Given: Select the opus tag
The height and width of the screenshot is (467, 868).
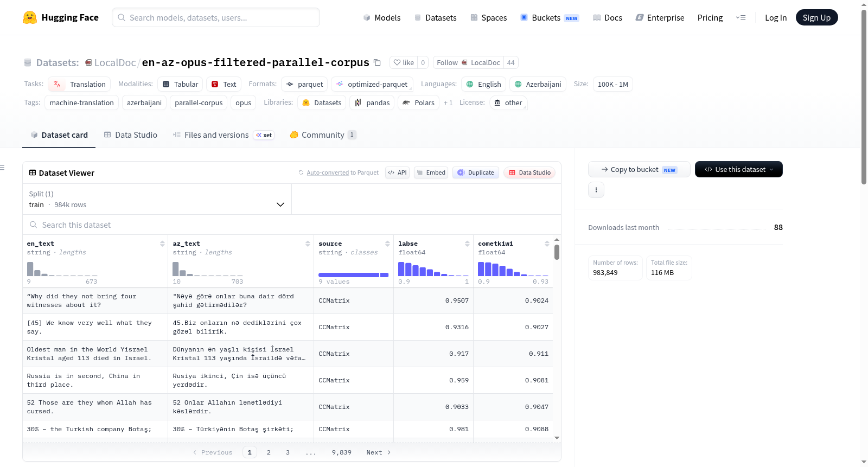Looking at the screenshot, I should tap(243, 103).
